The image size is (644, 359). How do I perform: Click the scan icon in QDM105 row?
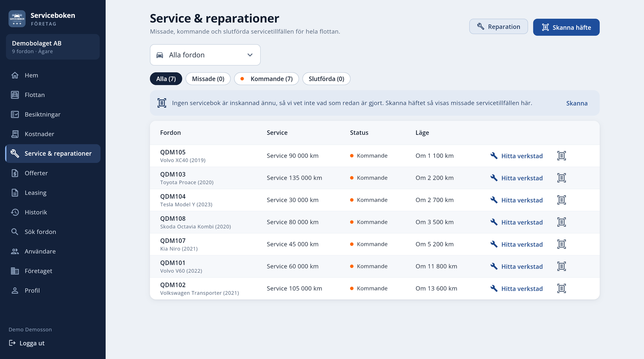(561, 156)
